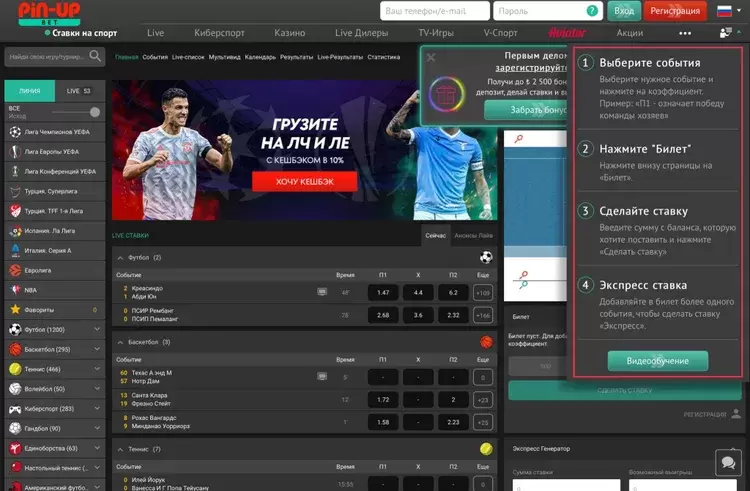The image size is (750, 491).
Task: Click the ХОЧУ КЕШБЭК banner button
Action: pos(305,182)
